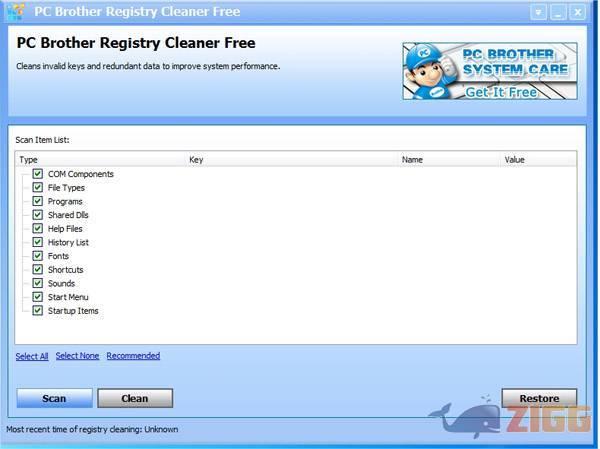Click the Clean button
Viewport: 600px width, 449px height.
pyautogui.click(x=135, y=398)
